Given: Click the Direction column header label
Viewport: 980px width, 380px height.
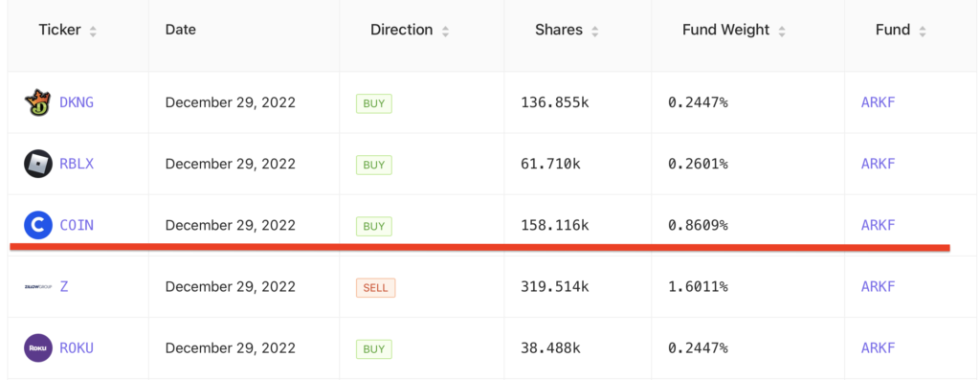Looking at the screenshot, I should (401, 30).
